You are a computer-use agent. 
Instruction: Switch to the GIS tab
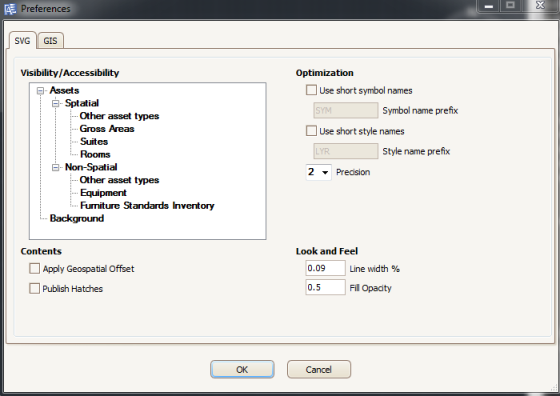[50, 41]
